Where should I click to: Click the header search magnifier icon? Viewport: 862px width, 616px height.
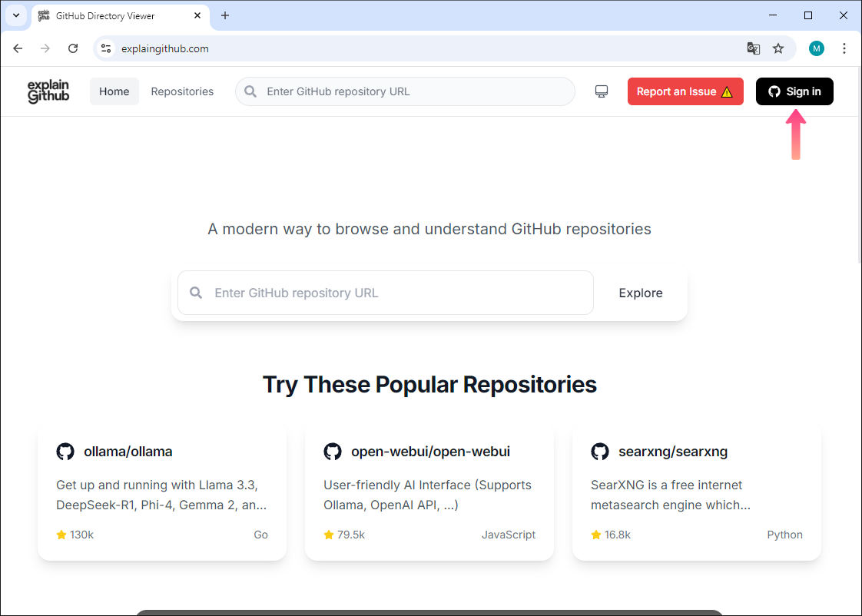pos(250,91)
